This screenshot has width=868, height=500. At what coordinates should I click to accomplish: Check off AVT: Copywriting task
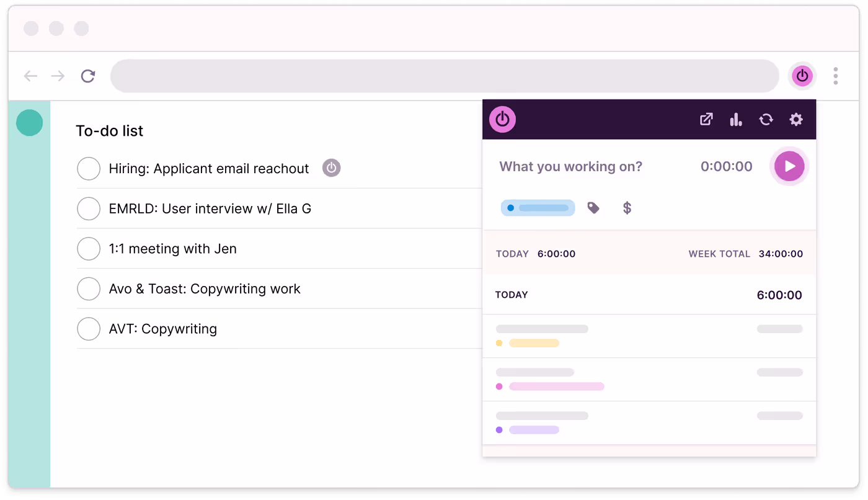click(x=89, y=329)
